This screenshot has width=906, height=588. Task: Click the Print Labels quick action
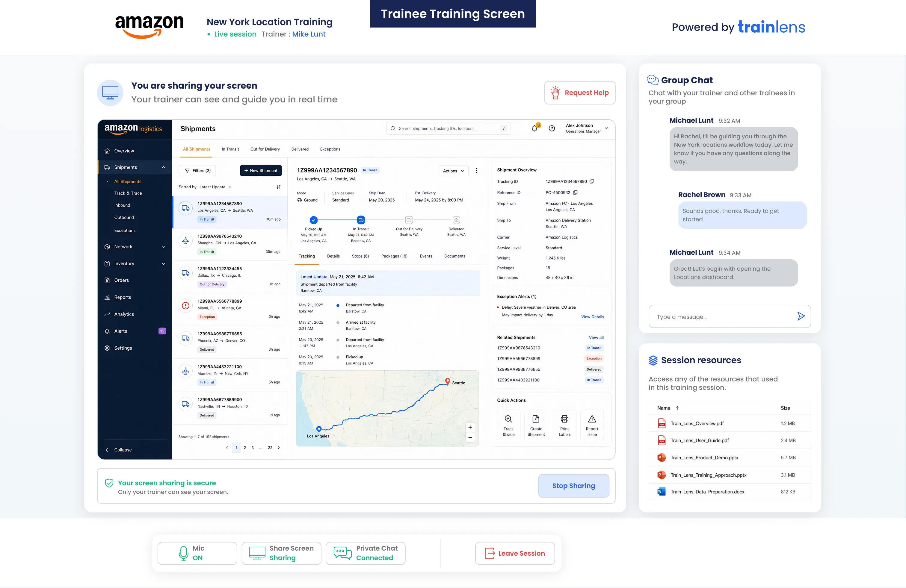pos(564,425)
